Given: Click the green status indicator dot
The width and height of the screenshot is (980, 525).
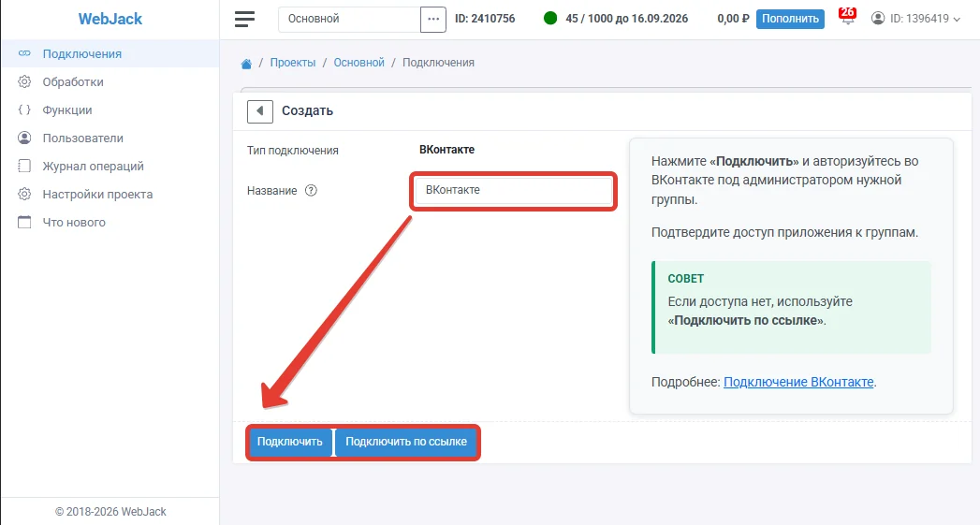Looking at the screenshot, I should click(550, 19).
